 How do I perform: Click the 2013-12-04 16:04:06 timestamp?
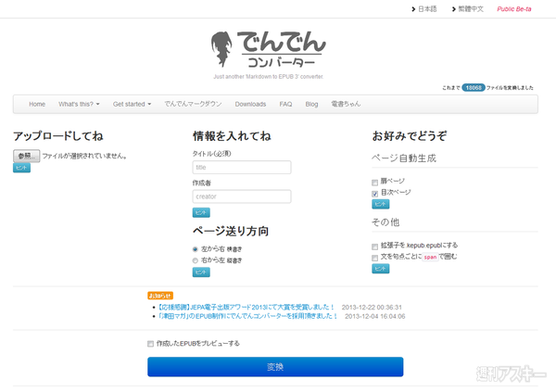(x=374, y=316)
